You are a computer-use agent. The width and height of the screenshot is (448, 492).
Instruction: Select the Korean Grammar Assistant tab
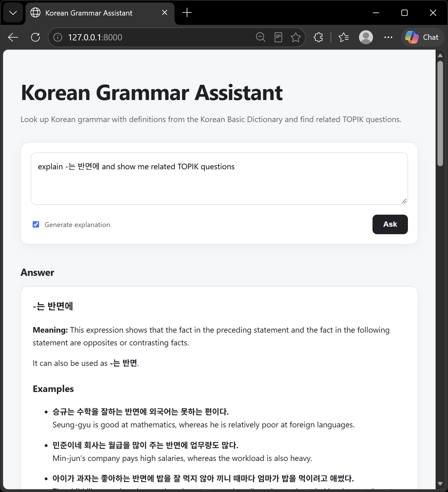pos(100,13)
